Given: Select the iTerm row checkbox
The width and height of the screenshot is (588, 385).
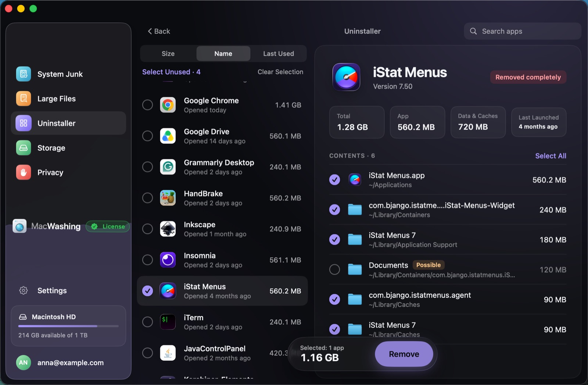Looking at the screenshot, I should [148, 322].
